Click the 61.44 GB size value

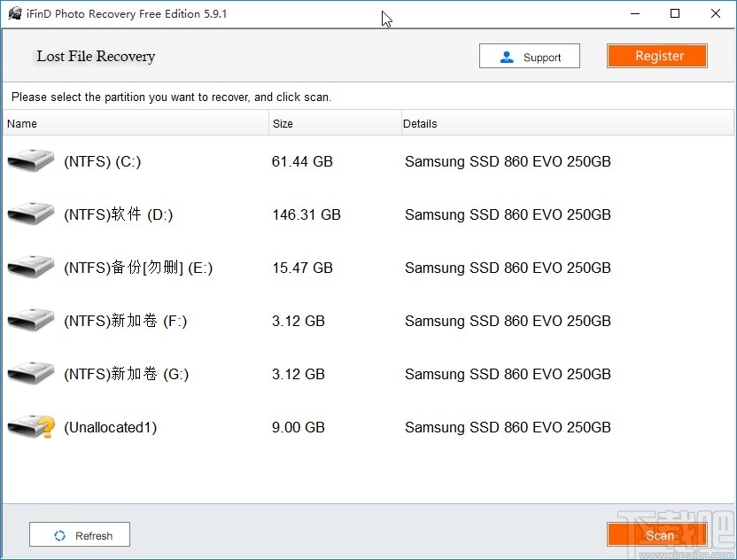302,161
